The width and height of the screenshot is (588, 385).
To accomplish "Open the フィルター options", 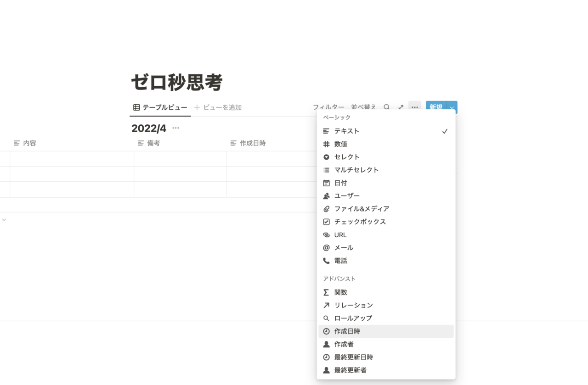I will [x=328, y=107].
